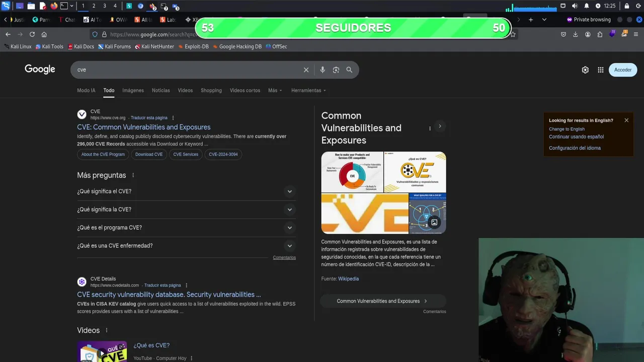Submit search with the magnifier icon
644x362 pixels.
coord(349,70)
